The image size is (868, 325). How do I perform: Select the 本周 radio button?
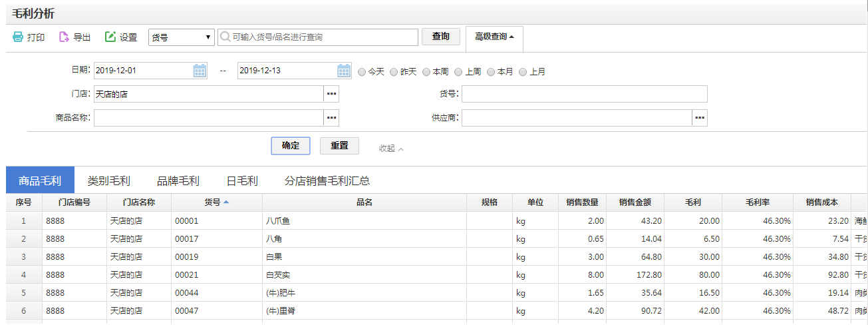[426, 71]
